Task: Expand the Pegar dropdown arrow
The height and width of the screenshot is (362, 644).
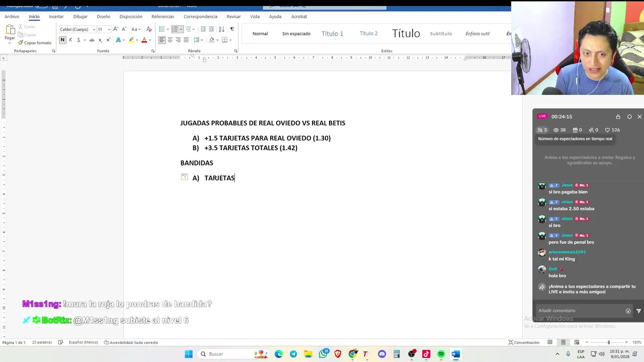Action: (10, 43)
